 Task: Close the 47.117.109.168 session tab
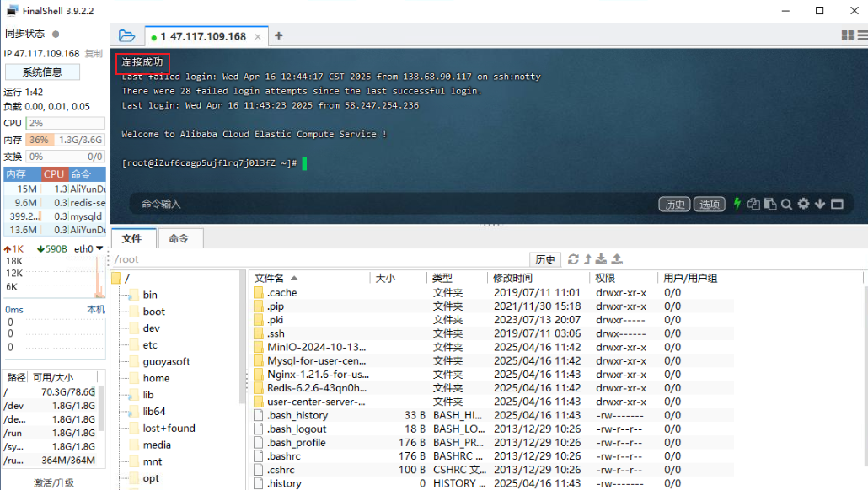[x=258, y=37]
